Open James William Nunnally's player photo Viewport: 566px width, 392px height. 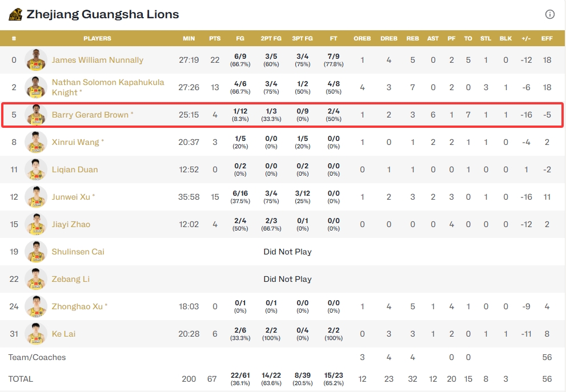(x=36, y=60)
